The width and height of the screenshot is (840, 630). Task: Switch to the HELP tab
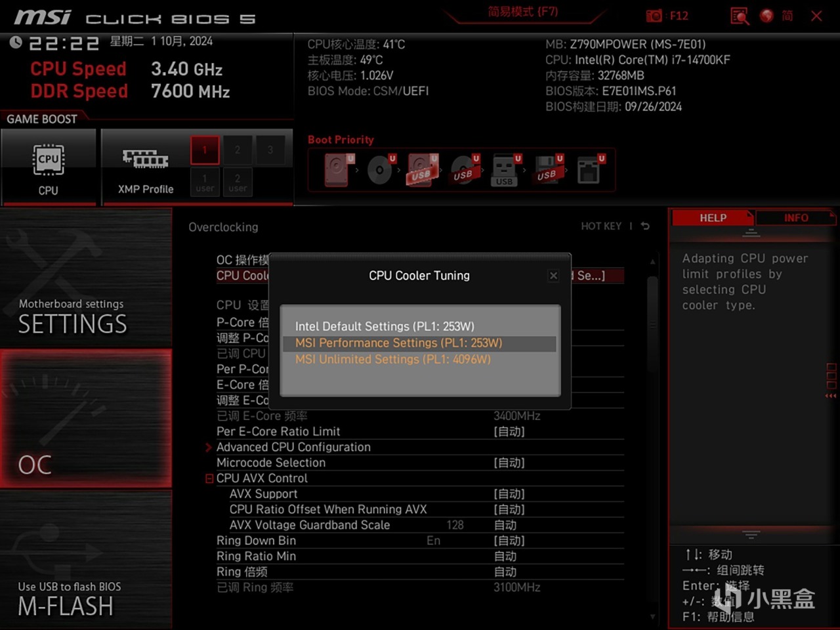click(x=713, y=218)
